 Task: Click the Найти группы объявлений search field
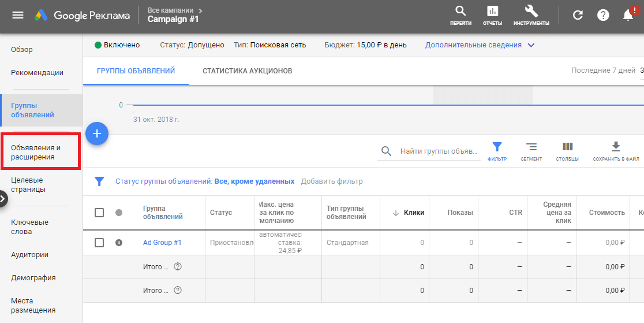pos(439,151)
